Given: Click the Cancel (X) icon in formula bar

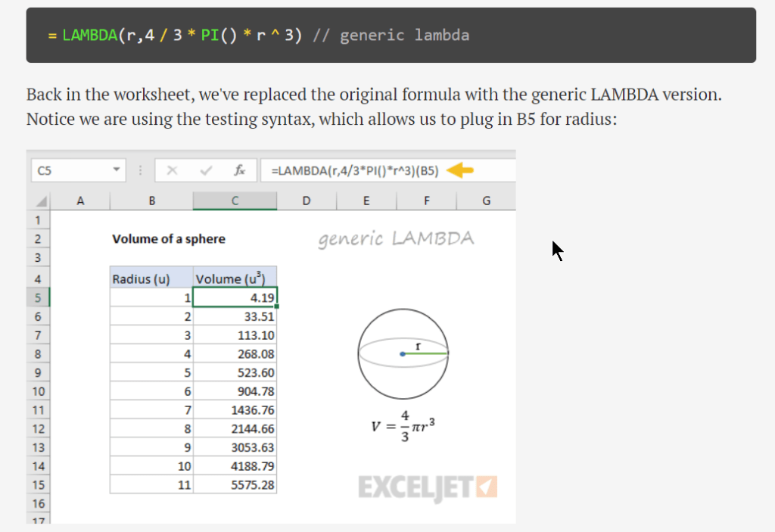Looking at the screenshot, I should click(x=173, y=171).
